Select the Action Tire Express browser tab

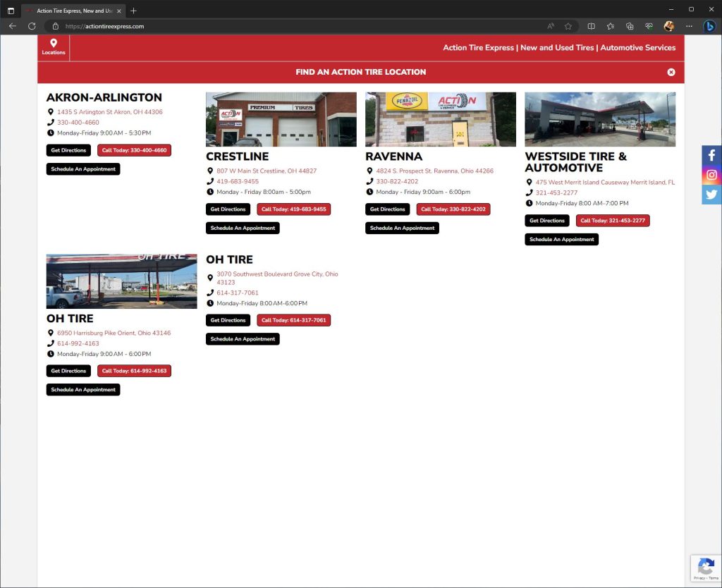(71, 11)
